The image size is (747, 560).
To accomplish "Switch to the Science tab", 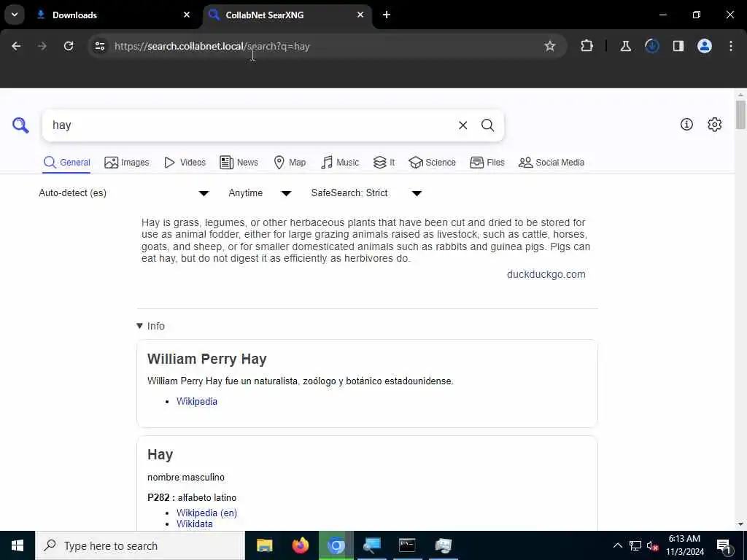I will (432, 163).
